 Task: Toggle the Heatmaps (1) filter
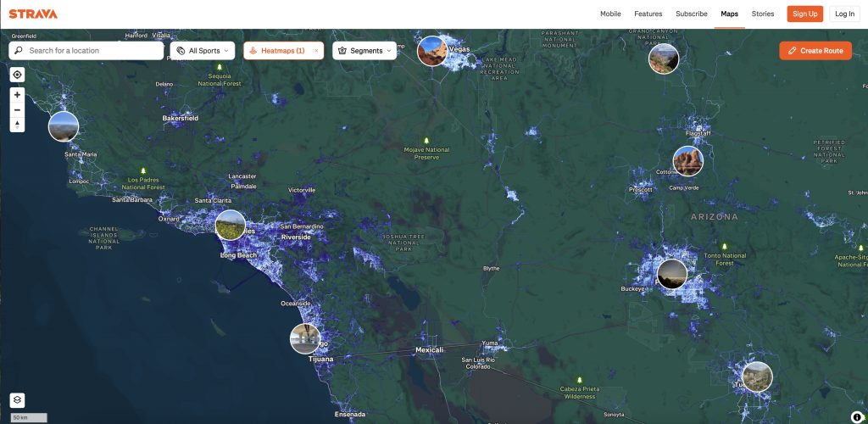click(x=283, y=50)
